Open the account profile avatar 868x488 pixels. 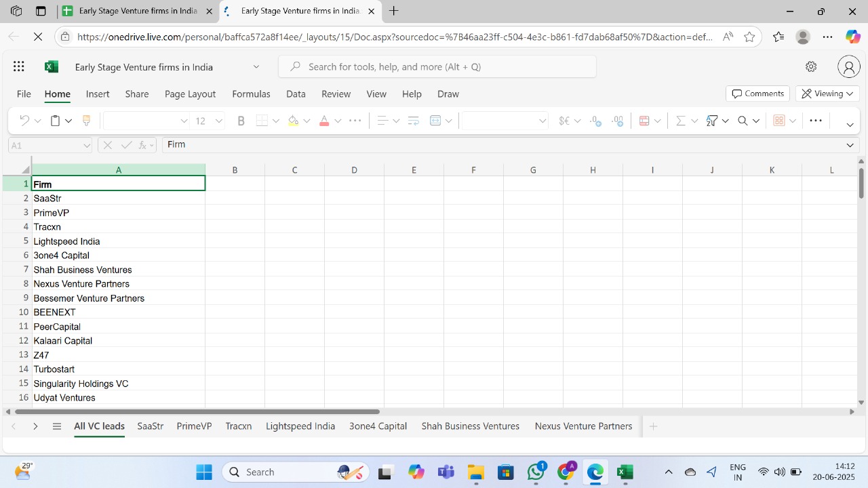click(848, 66)
